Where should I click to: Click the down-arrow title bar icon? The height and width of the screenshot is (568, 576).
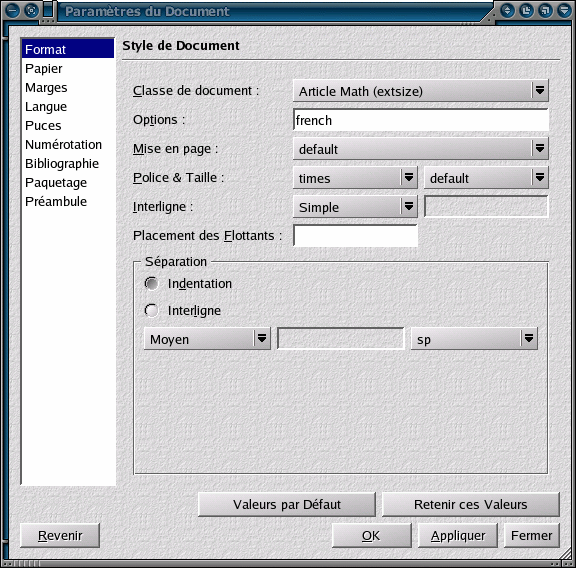click(565, 10)
